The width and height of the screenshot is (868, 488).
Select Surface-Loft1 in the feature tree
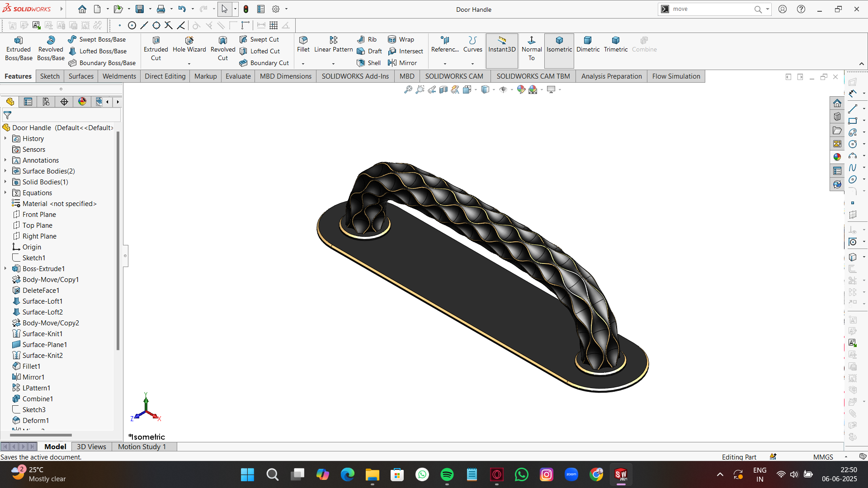click(x=38, y=301)
